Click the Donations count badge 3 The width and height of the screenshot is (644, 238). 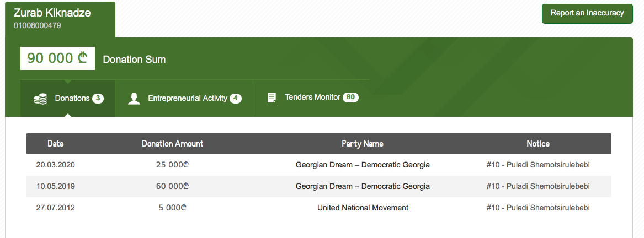98,99
